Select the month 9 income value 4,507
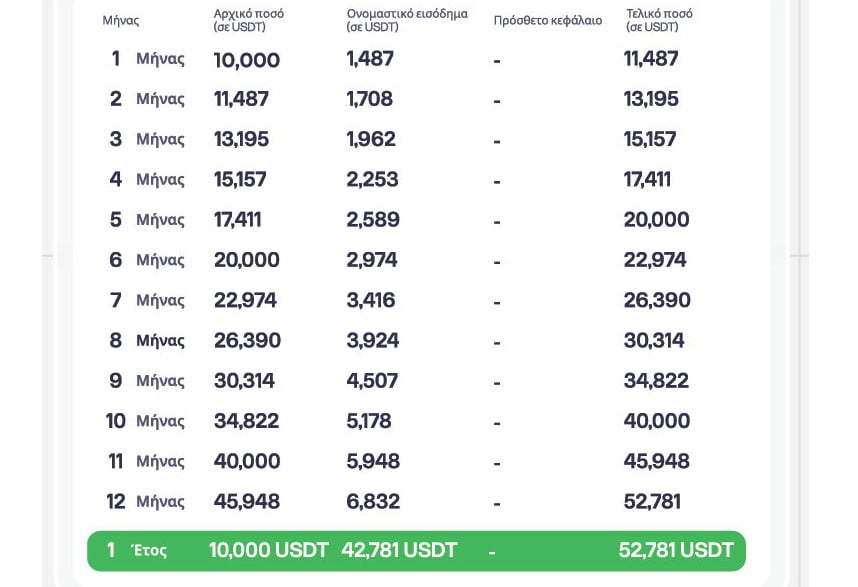This screenshot has height=587, width=858. pos(372,381)
